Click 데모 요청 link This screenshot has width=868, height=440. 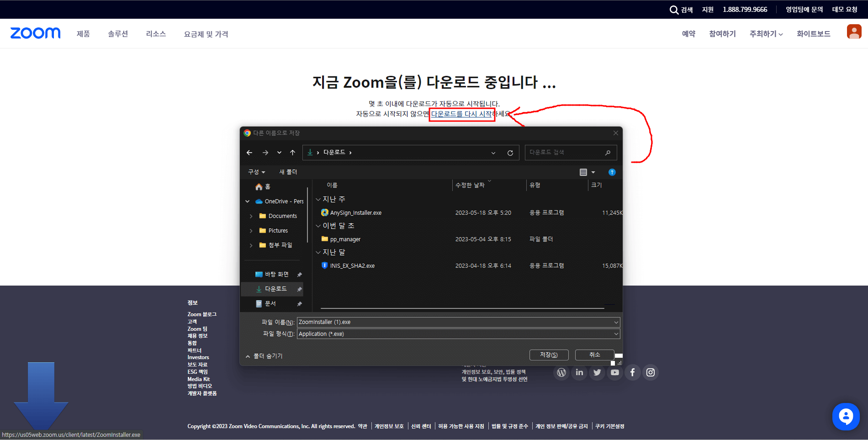845,10
